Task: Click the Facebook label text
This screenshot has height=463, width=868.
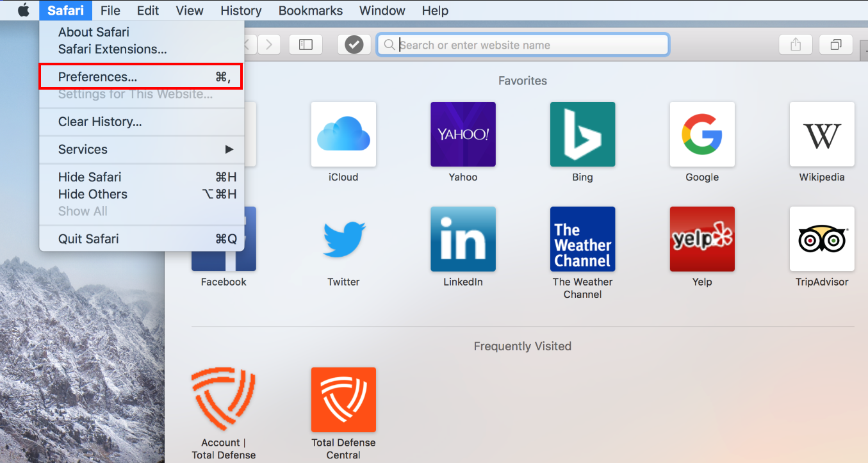Action: pyautogui.click(x=224, y=282)
